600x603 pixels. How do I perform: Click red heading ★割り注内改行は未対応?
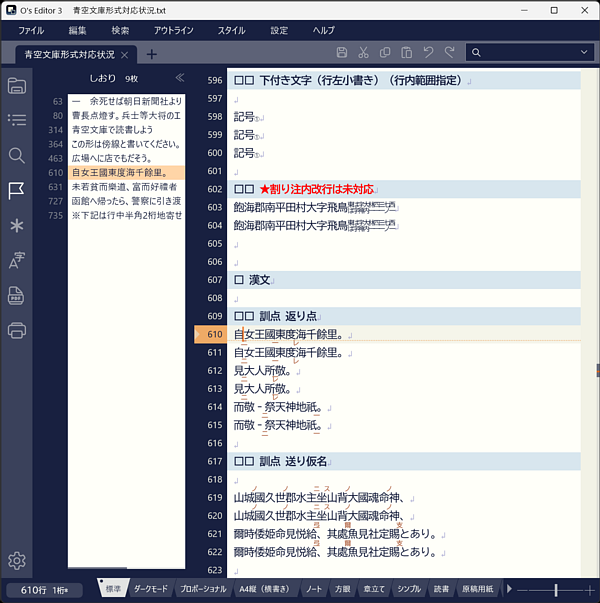point(317,189)
